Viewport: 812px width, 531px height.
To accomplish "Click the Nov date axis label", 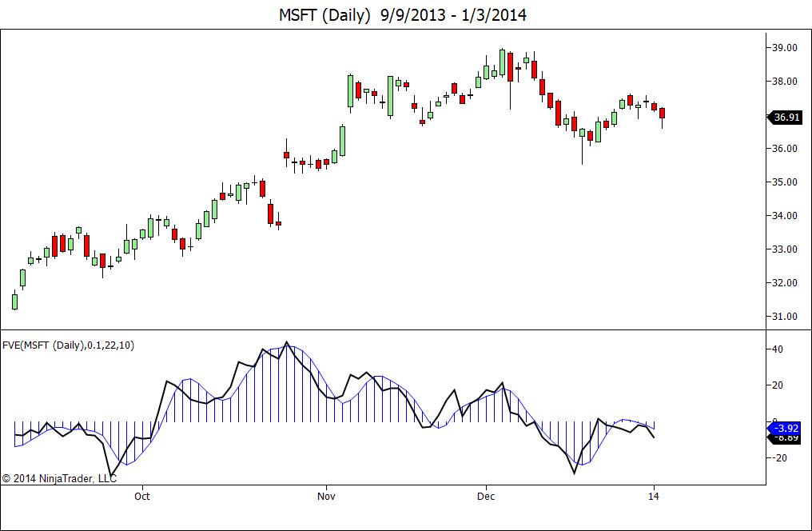I will [x=326, y=497].
